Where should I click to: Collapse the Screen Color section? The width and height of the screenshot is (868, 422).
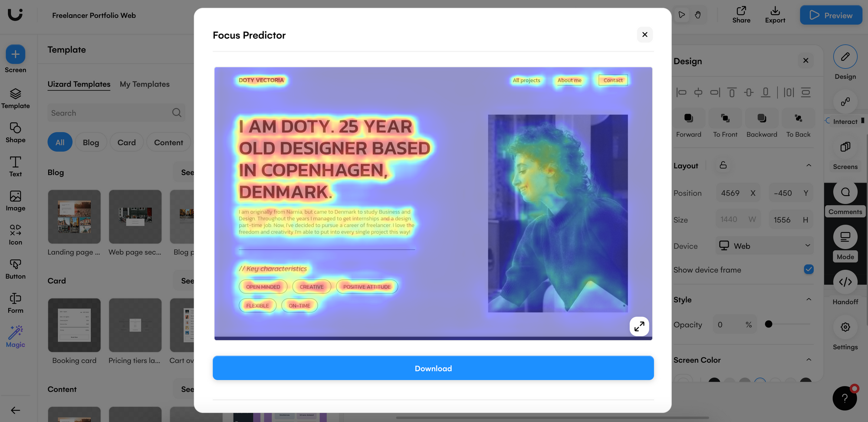809,360
